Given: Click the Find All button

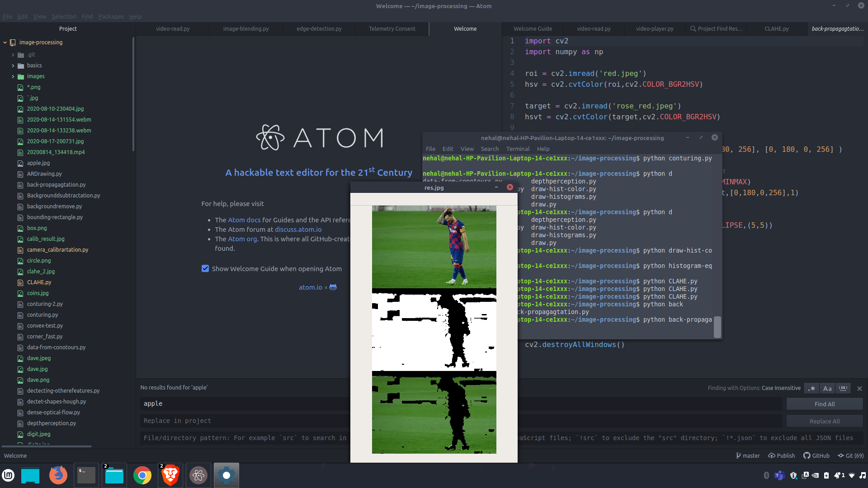Looking at the screenshot, I should tap(825, 404).
